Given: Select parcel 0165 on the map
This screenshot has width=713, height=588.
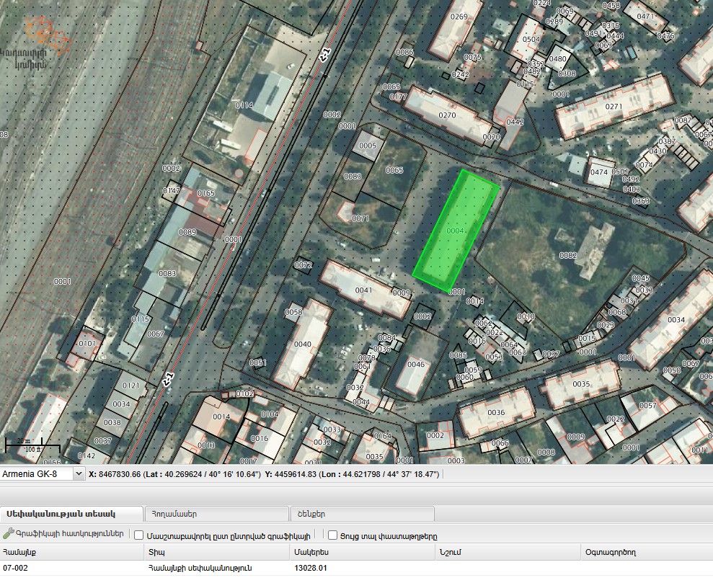Looking at the screenshot, I should (206, 193).
